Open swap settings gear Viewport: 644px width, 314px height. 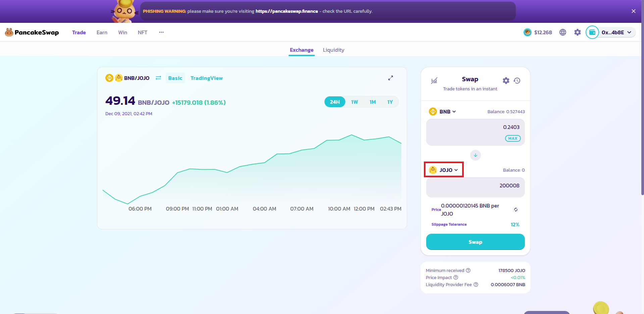point(506,81)
